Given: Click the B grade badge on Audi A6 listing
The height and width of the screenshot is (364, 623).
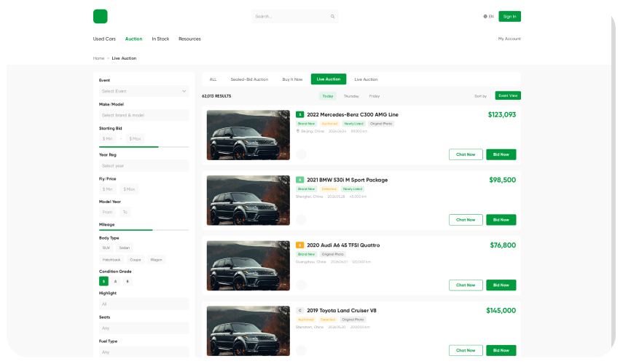Looking at the screenshot, I should click(x=300, y=245).
